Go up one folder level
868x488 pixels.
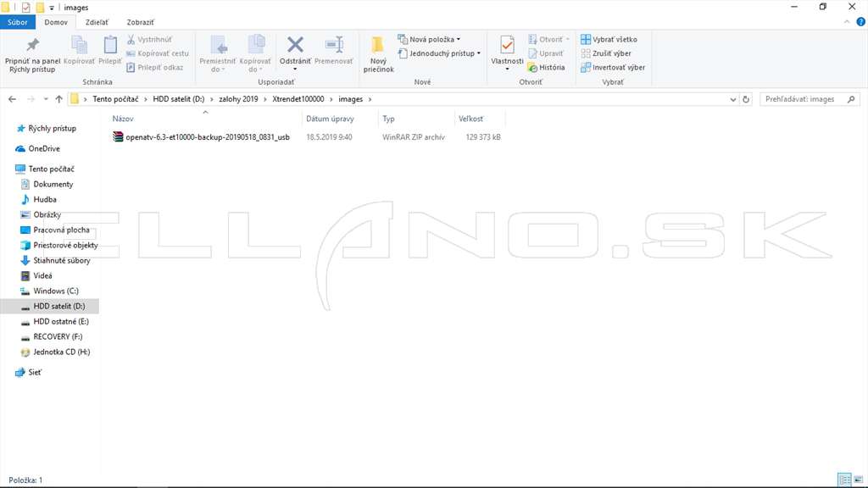(x=58, y=99)
